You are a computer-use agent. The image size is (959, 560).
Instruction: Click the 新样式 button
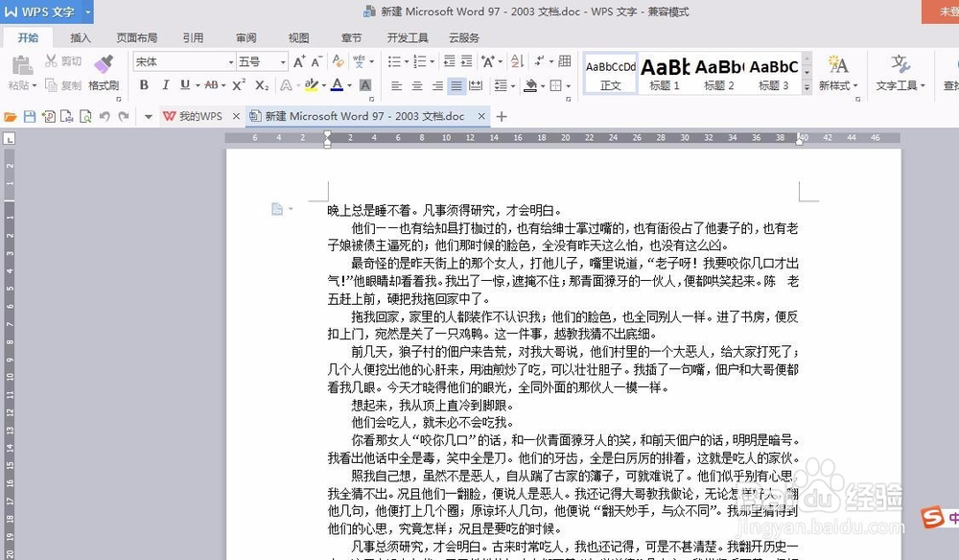tap(839, 72)
